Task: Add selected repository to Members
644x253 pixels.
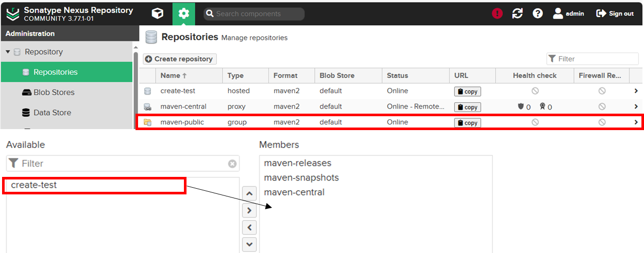Action: [x=249, y=210]
